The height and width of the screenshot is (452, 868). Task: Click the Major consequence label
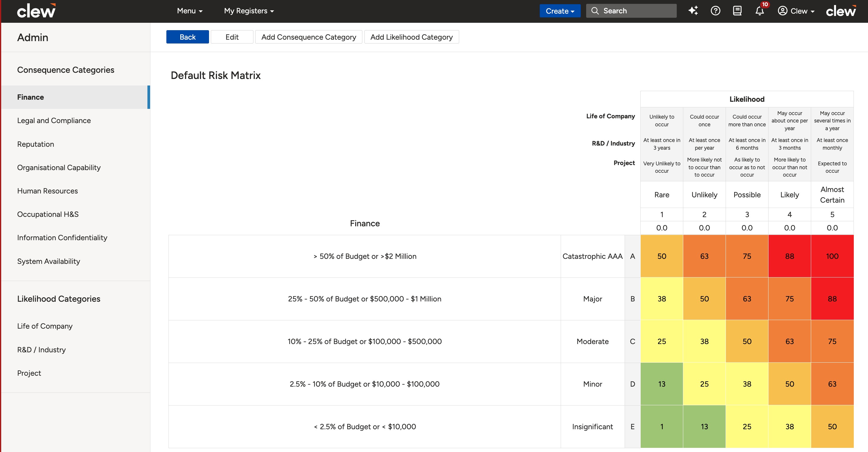[x=592, y=299]
